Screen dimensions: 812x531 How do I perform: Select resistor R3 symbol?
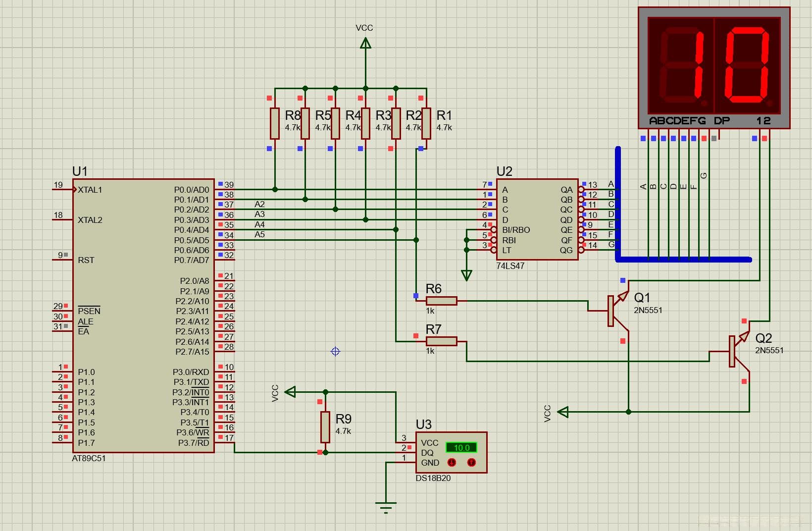tap(365, 123)
